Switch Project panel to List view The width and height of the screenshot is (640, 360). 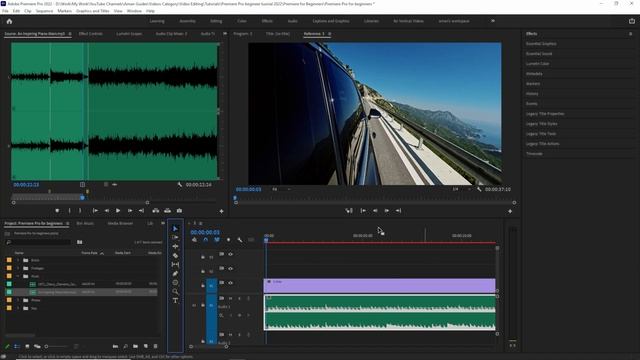click(17, 347)
